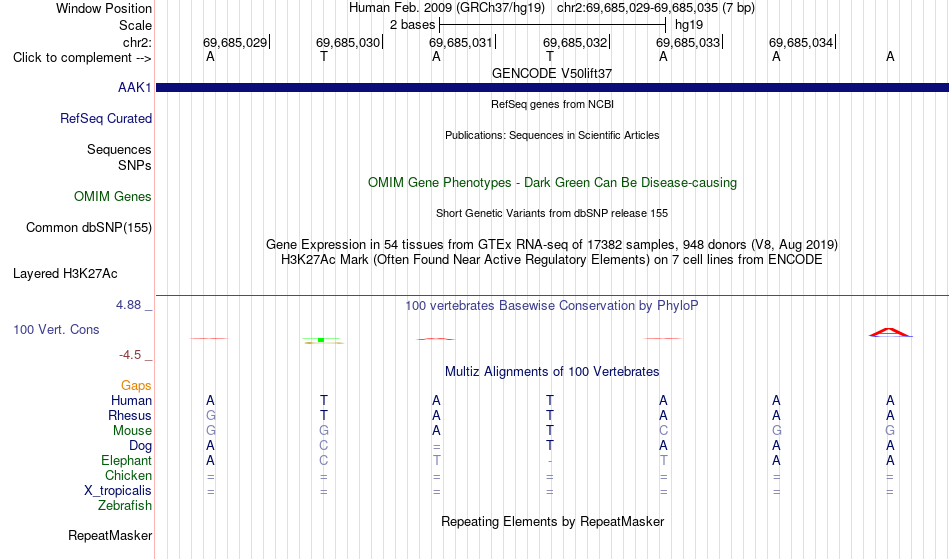Open RefSeq Curated track settings
The image size is (950, 559).
coord(106,119)
